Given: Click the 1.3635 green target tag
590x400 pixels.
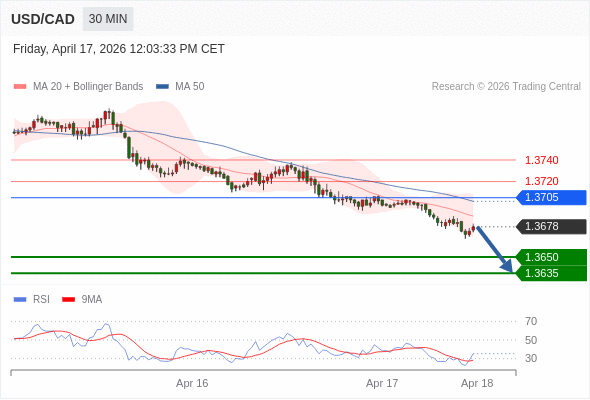Looking at the screenshot, I should click(551, 273).
